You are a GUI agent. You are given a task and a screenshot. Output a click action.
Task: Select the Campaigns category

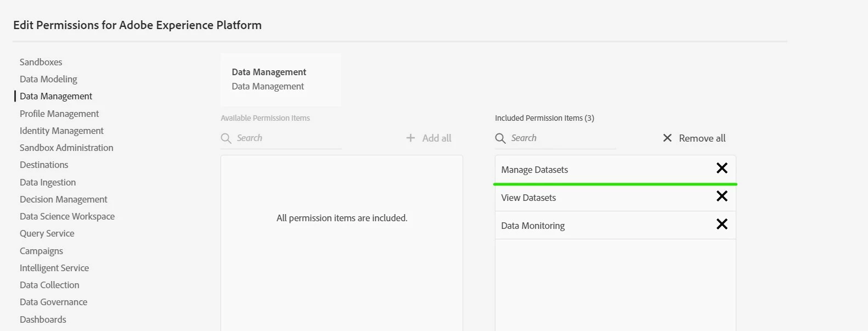point(41,251)
